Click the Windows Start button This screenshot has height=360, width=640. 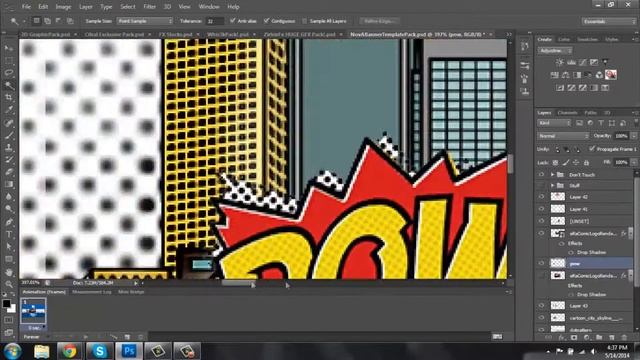coord(12,351)
